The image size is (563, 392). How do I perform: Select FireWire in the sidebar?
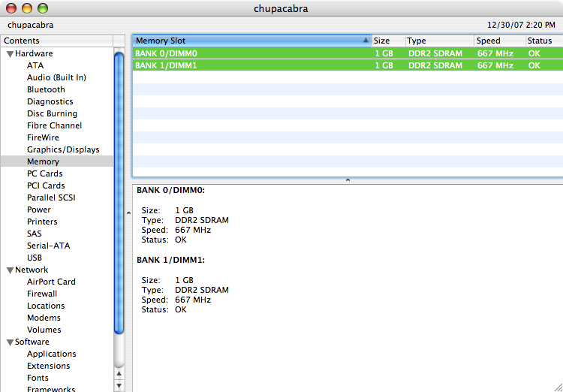click(x=43, y=137)
